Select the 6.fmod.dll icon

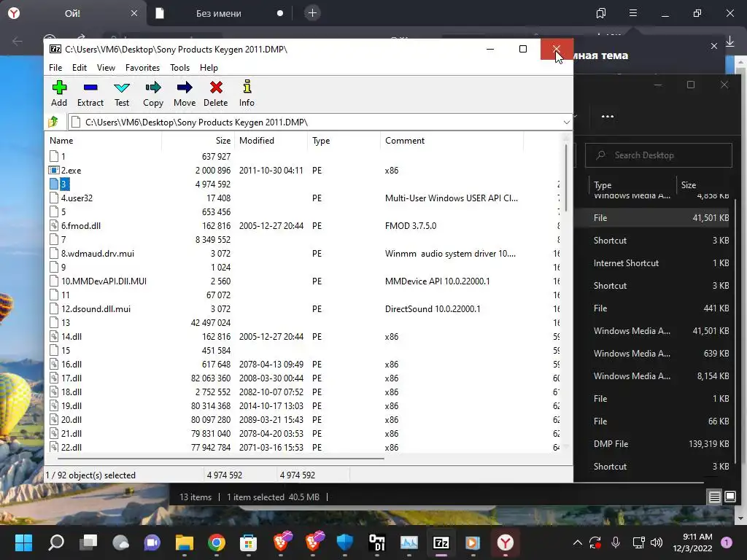54,226
